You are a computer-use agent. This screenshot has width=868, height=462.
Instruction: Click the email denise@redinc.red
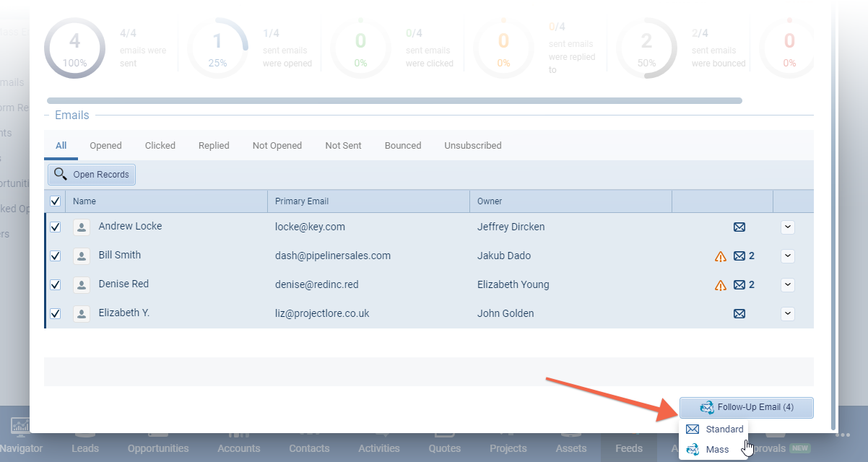point(317,284)
